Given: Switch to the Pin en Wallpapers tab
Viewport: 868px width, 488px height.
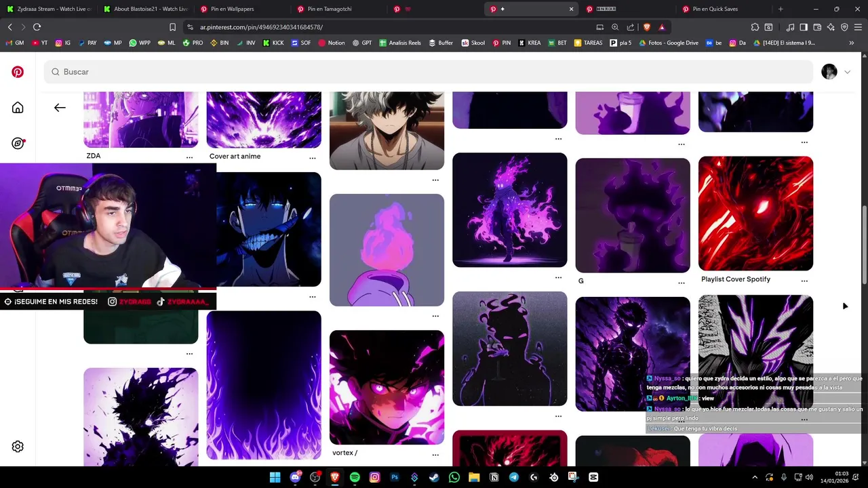Looking at the screenshot, I should tap(241, 9).
